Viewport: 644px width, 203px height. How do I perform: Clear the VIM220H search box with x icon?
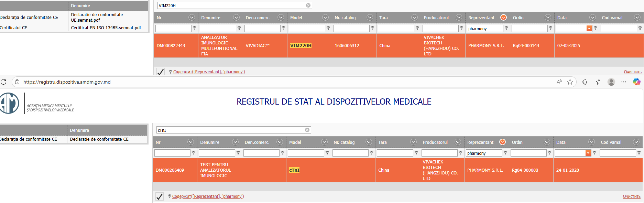tap(308, 6)
